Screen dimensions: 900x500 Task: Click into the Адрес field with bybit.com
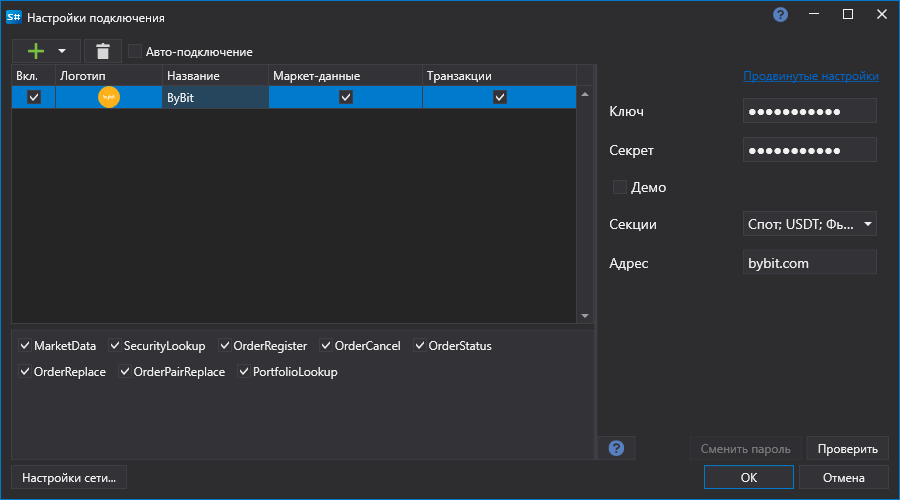point(809,263)
